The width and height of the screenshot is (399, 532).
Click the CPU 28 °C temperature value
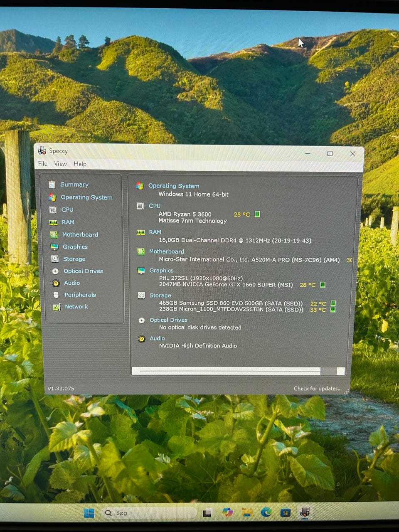(x=242, y=214)
